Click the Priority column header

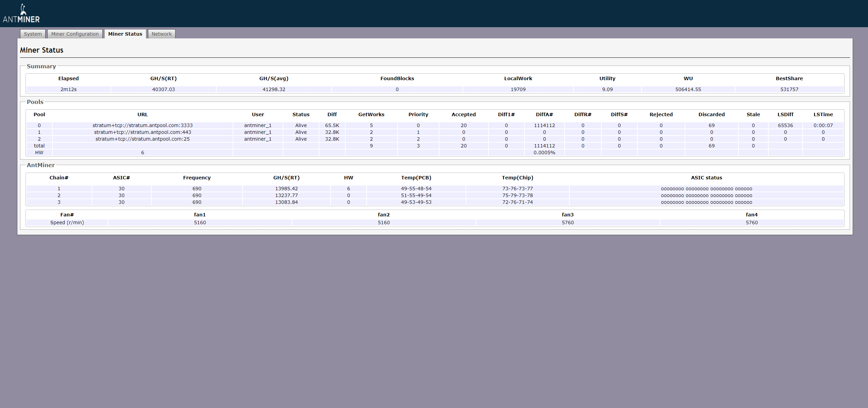click(x=418, y=114)
